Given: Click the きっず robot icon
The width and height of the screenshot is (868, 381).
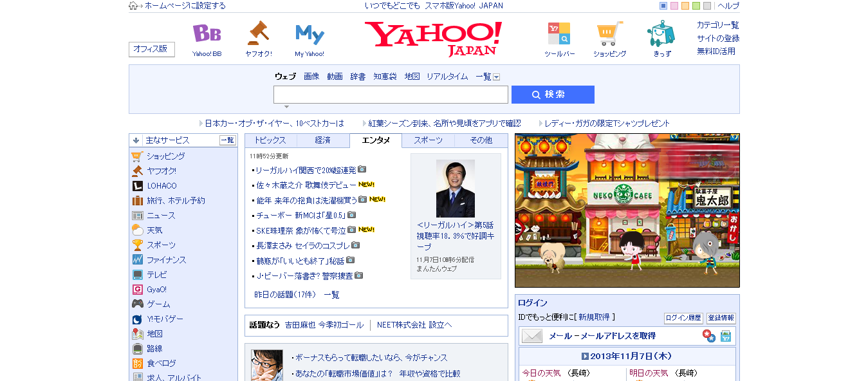Looking at the screenshot, I should [661, 33].
